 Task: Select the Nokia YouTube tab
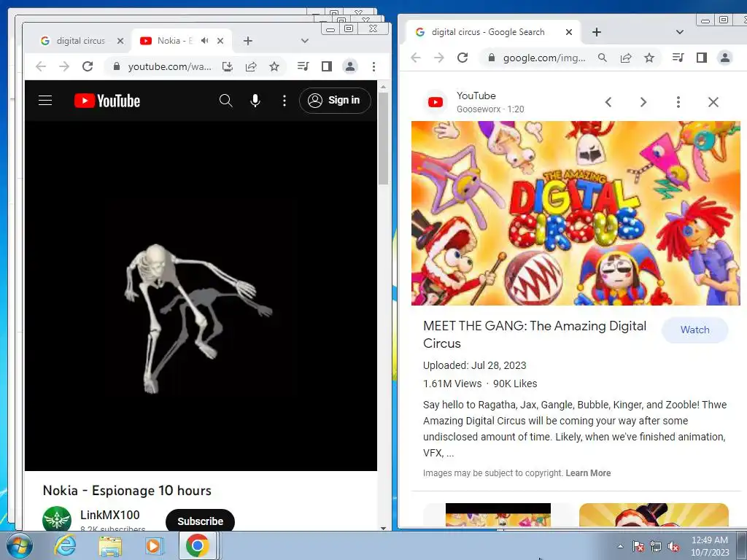click(175, 41)
